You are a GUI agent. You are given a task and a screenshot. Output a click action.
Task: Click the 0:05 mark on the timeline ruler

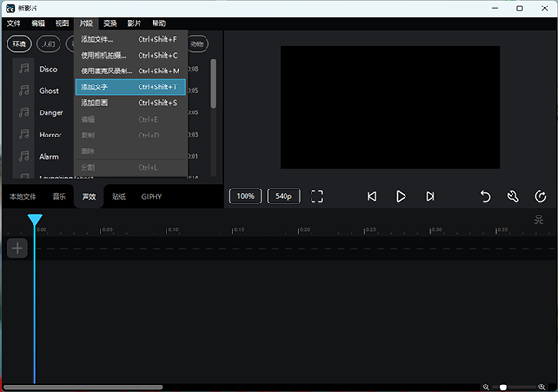107,229
